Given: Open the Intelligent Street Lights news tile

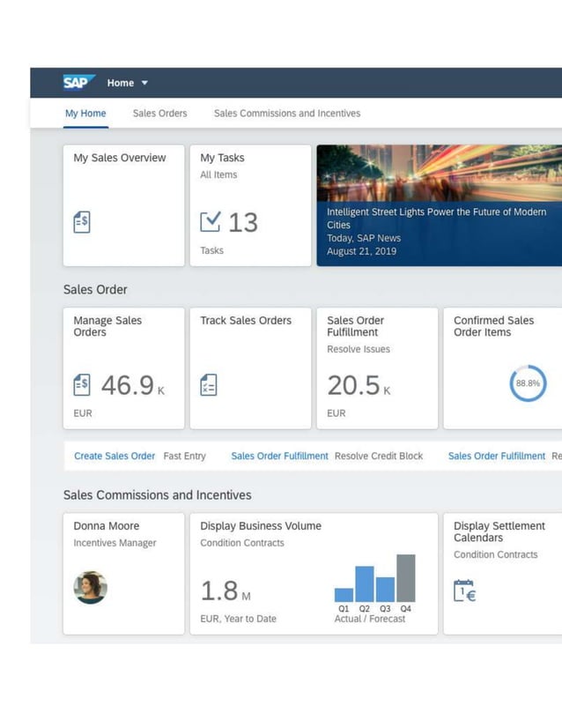Looking at the screenshot, I should 439,205.
